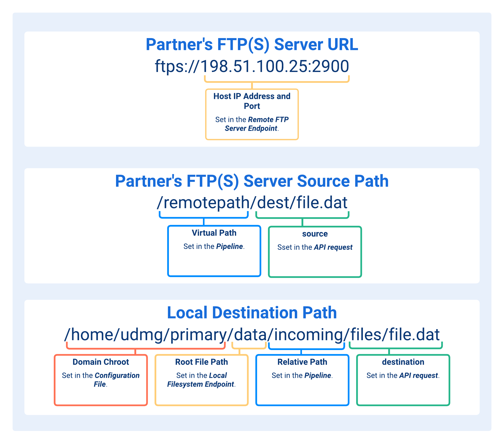Click the API request text in the source box
504x446 pixels.
pyautogui.click(x=333, y=247)
